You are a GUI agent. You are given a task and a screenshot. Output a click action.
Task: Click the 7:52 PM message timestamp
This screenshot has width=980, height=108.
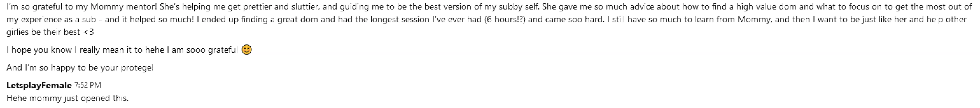pyautogui.click(x=87, y=85)
